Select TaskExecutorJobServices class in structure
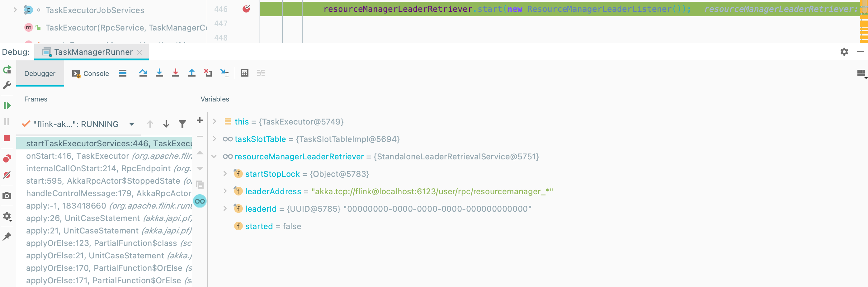868x287 pixels. coord(95,11)
